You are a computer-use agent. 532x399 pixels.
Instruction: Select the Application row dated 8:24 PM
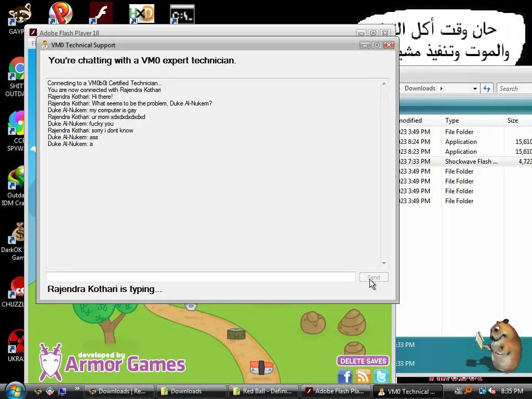[465, 142]
